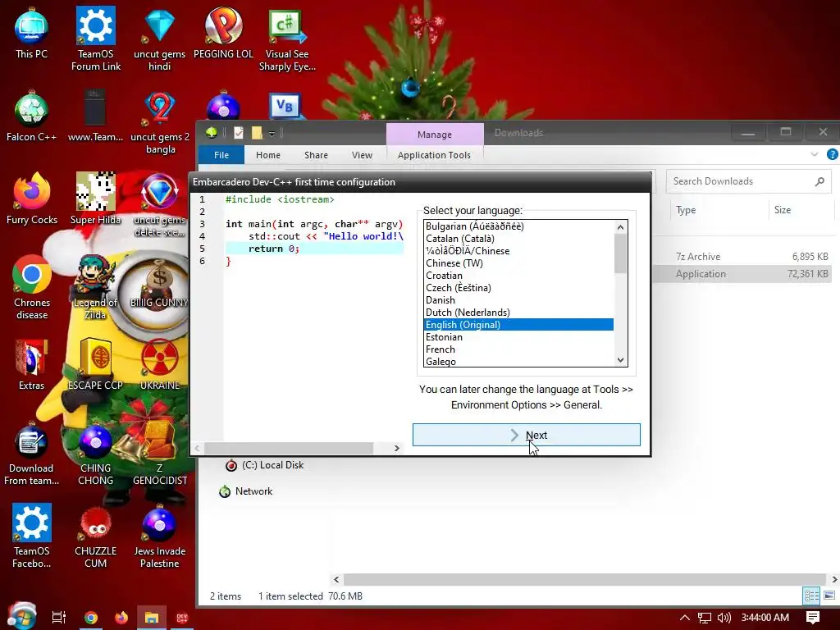Open TeamOS Facebo... desktop shortcut
Screen dimensions: 840x630
pyautogui.click(x=32, y=536)
